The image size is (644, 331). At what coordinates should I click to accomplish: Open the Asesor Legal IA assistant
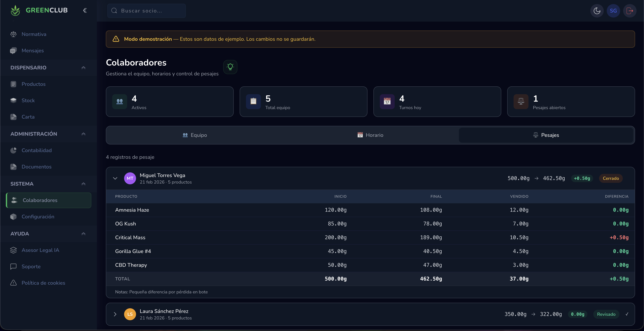pyautogui.click(x=40, y=250)
